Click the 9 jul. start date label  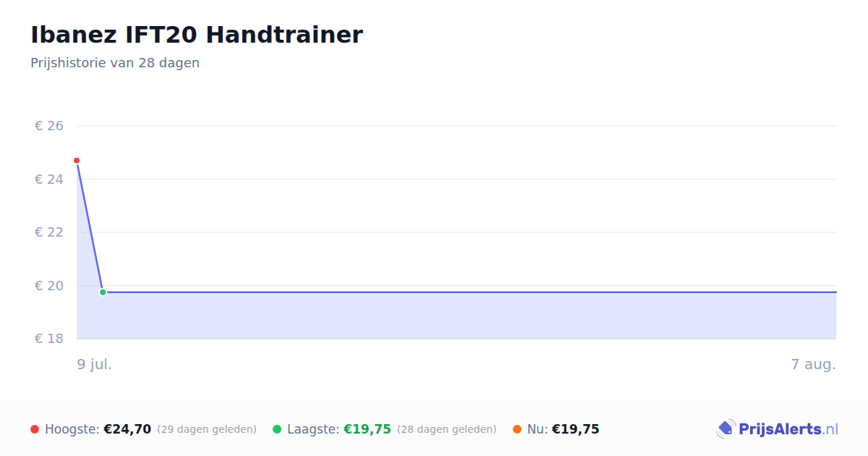coord(95,364)
